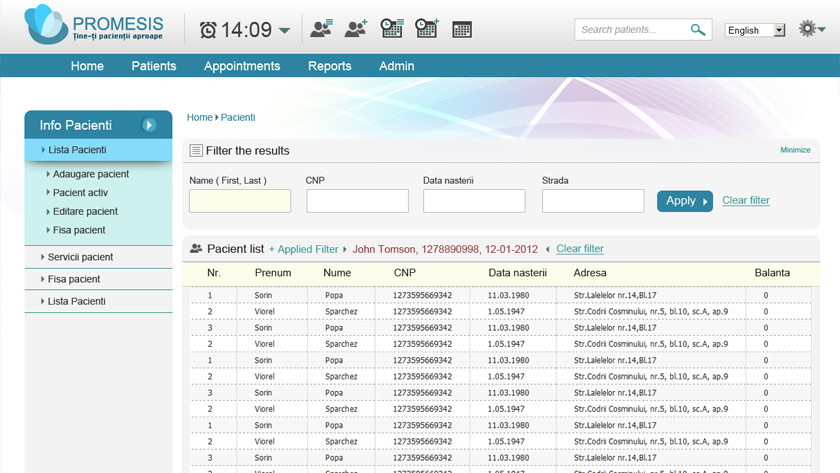Screen dimensions: 840x473
Task: Sort by the Nume column header
Action: [x=337, y=273]
